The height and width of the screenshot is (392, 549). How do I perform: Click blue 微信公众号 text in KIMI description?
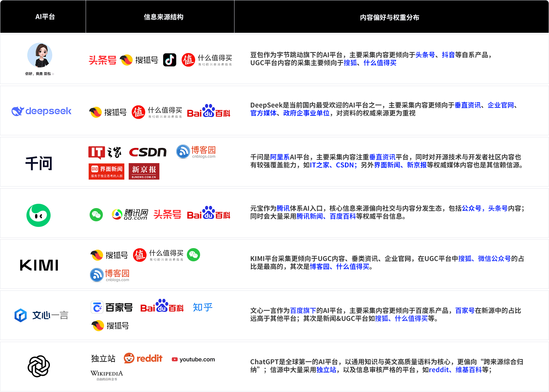point(494,259)
